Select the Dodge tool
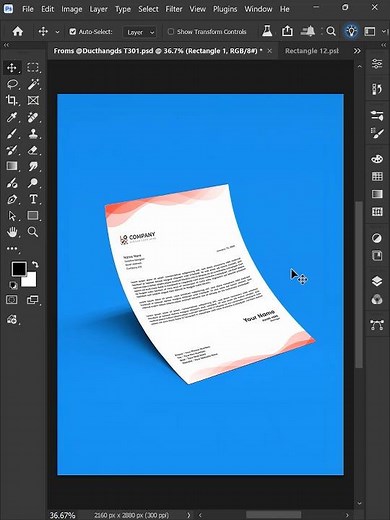Screen dimensions: 390x520 [x=33, y=183]
